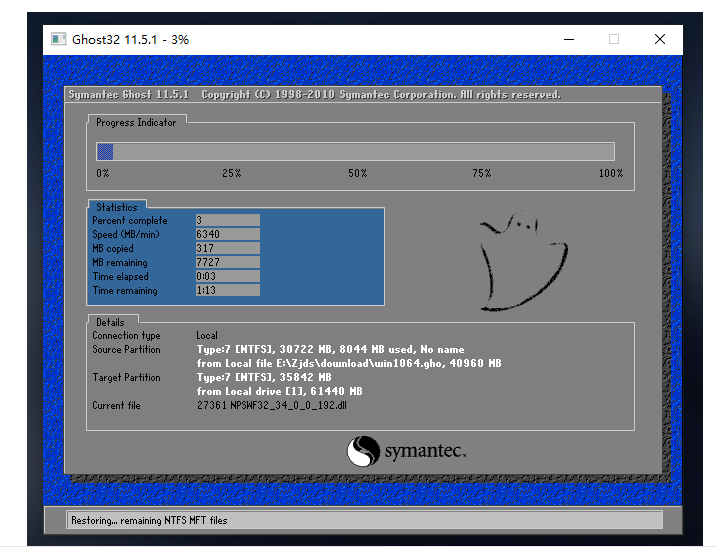Click the 50% mark under progress bar
The image size is (717, 547).
357,173
